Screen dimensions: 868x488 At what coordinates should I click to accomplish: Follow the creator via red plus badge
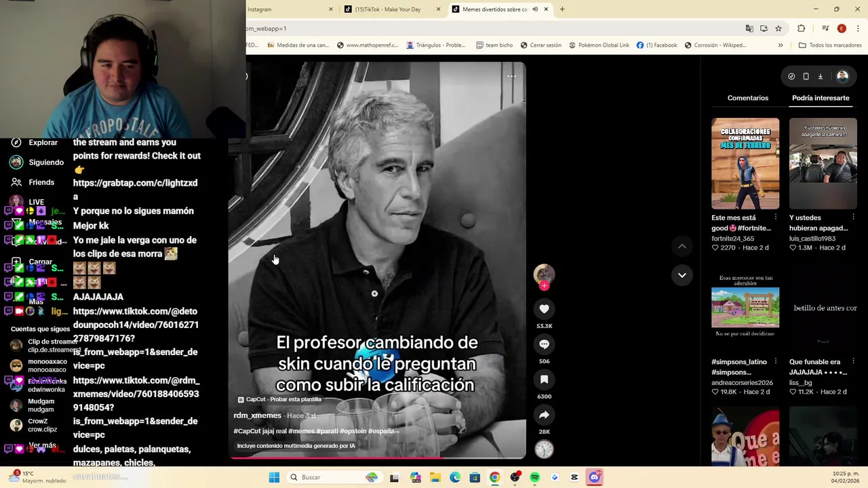(544, 286)
